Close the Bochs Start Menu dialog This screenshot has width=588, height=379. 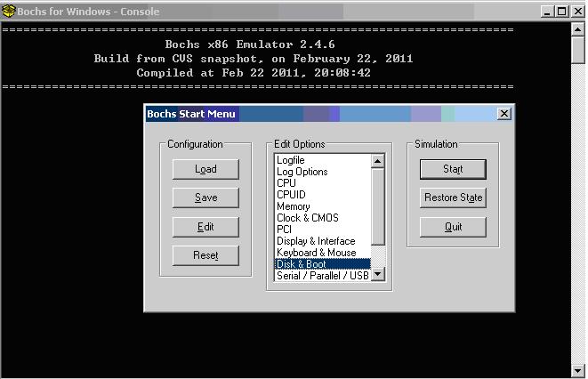[x=503, y=114]
